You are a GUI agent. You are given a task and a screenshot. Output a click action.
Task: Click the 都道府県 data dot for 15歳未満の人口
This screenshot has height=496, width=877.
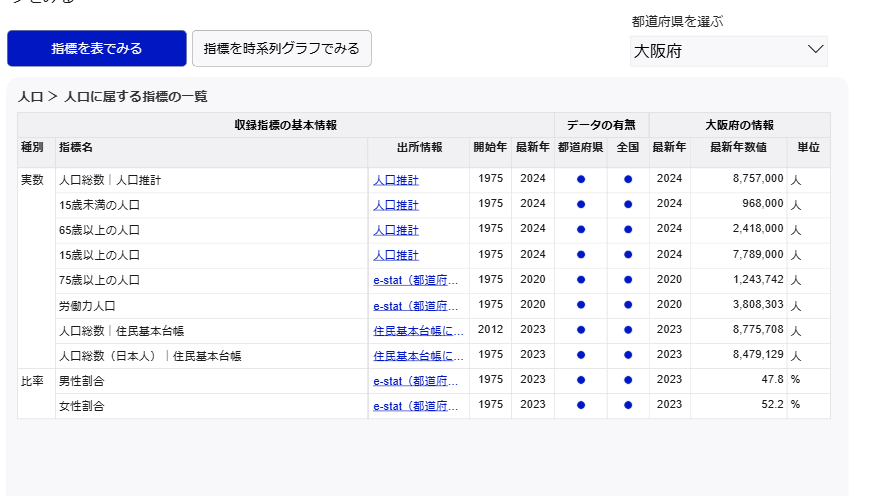click(581, 205)
